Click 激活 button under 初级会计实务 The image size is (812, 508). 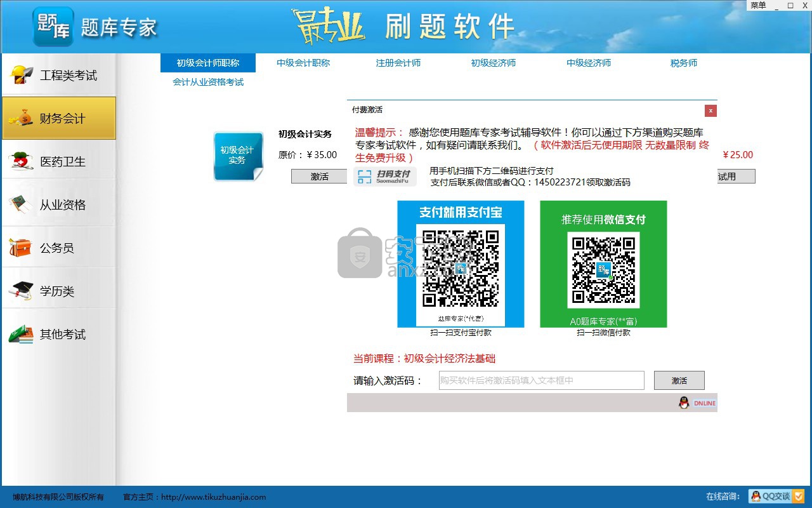click(319, 177)
